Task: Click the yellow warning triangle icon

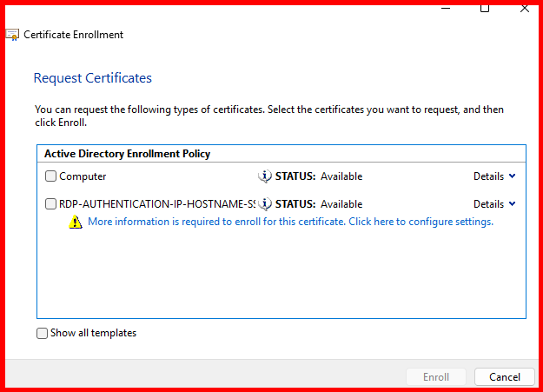Action: coord(76,222)
